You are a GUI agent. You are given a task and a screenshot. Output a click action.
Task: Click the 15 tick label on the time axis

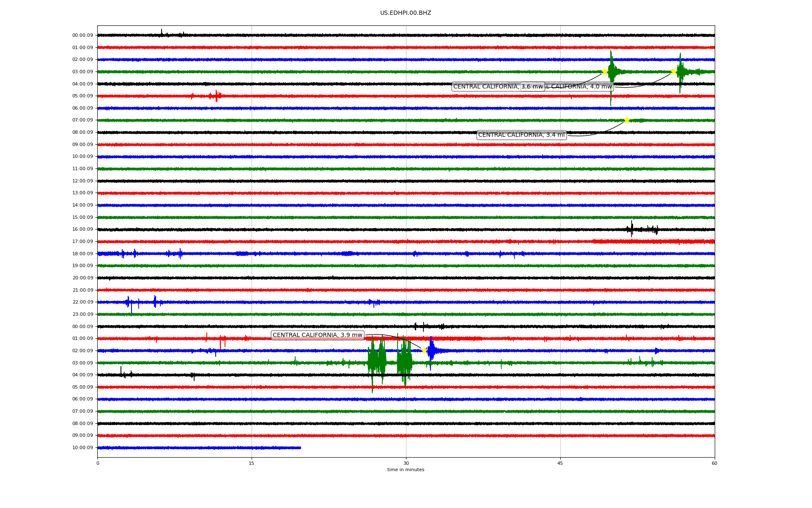click(x=252, y=463)
